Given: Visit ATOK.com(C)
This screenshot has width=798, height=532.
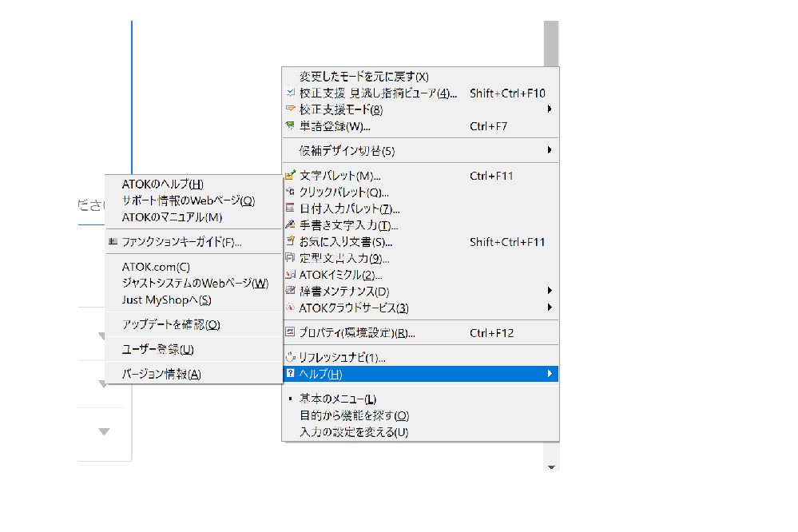Looking at the screenshot, I should [156, 267].
